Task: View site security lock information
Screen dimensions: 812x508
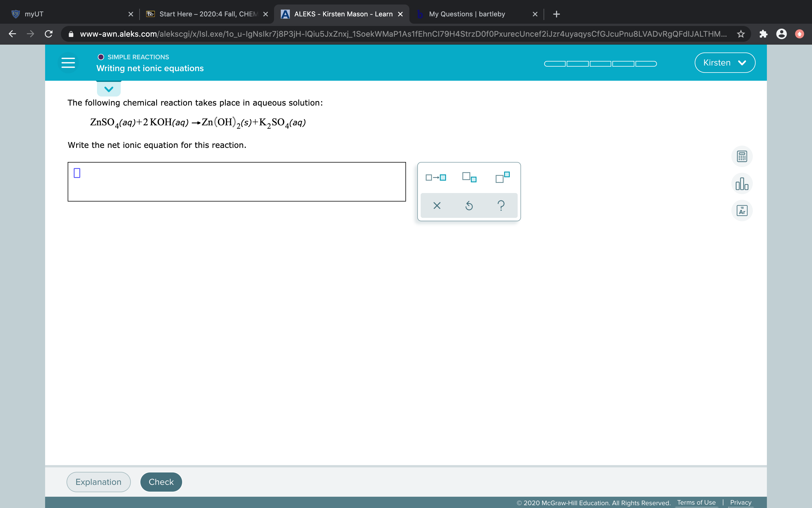Action: tap(71, 34)
